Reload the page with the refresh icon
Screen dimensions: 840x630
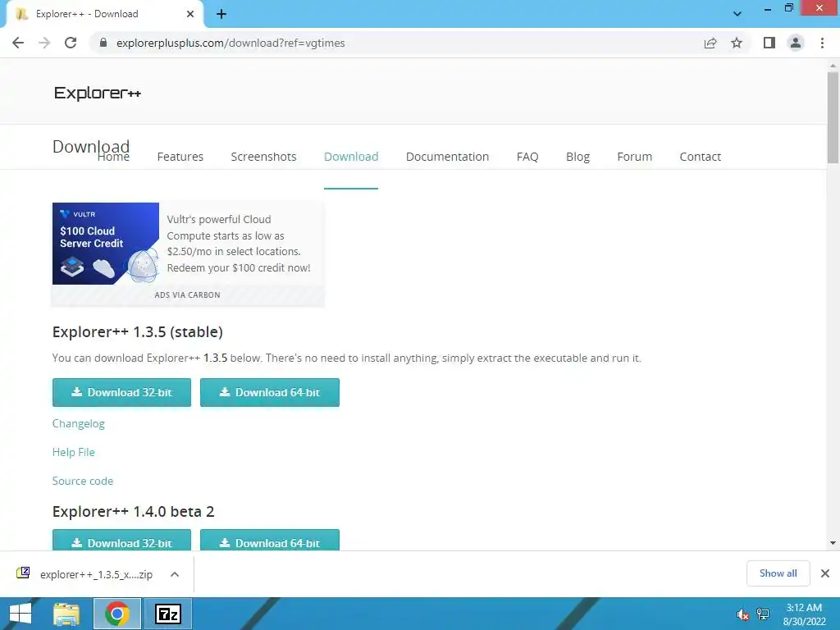(x=71, y=43)
